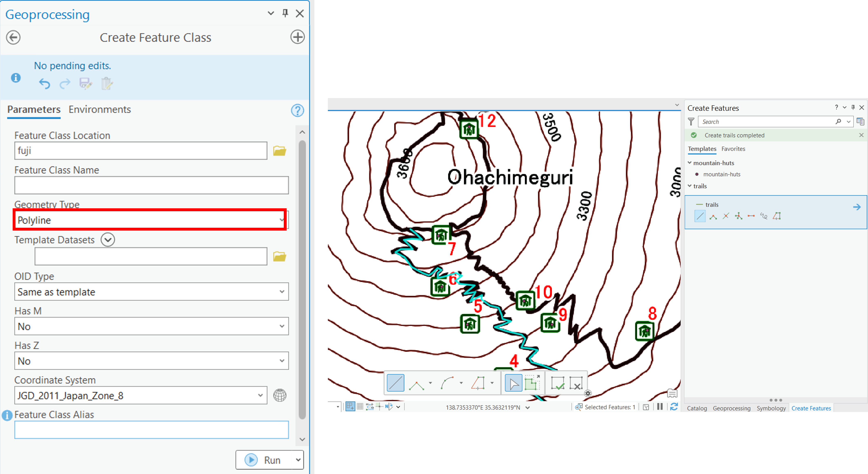Screen dimensions: 868x474
Task: Switch to the Environments tab
Action: pyautogui.click(x=99, y=109)
